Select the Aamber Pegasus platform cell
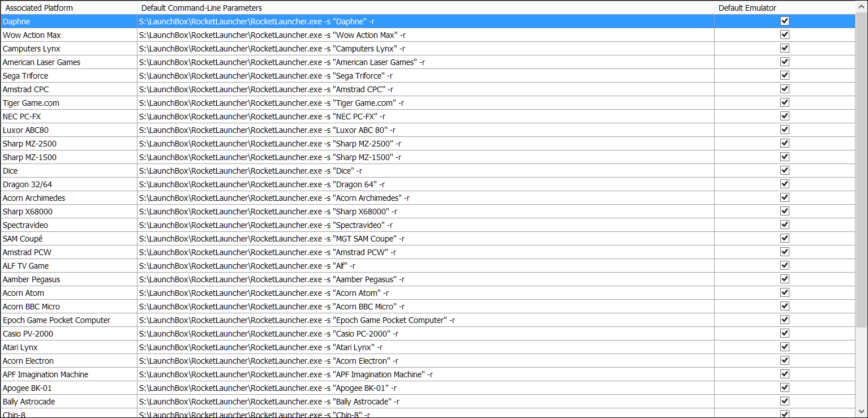Screen dimensions: 868x418 click(x=68, y=279)
